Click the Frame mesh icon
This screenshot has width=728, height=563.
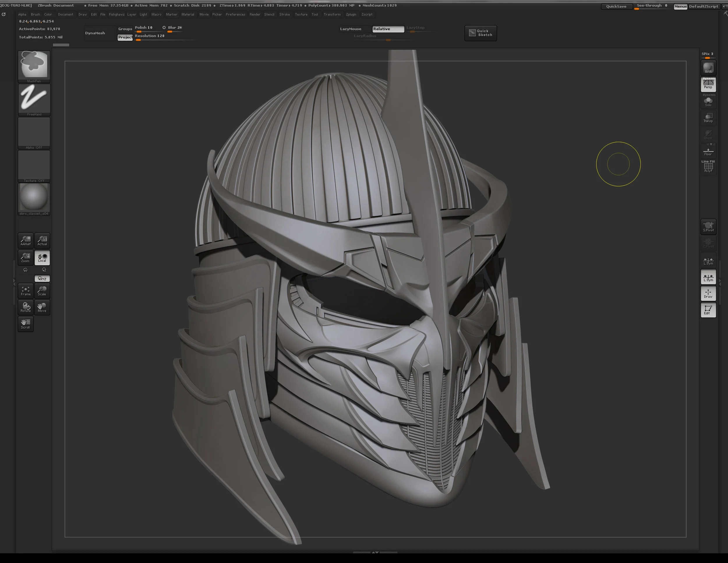coord(26,291)
